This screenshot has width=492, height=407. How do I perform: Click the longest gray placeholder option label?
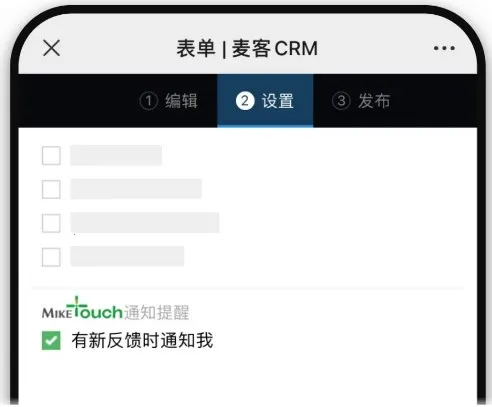click(x=145, y=223)
